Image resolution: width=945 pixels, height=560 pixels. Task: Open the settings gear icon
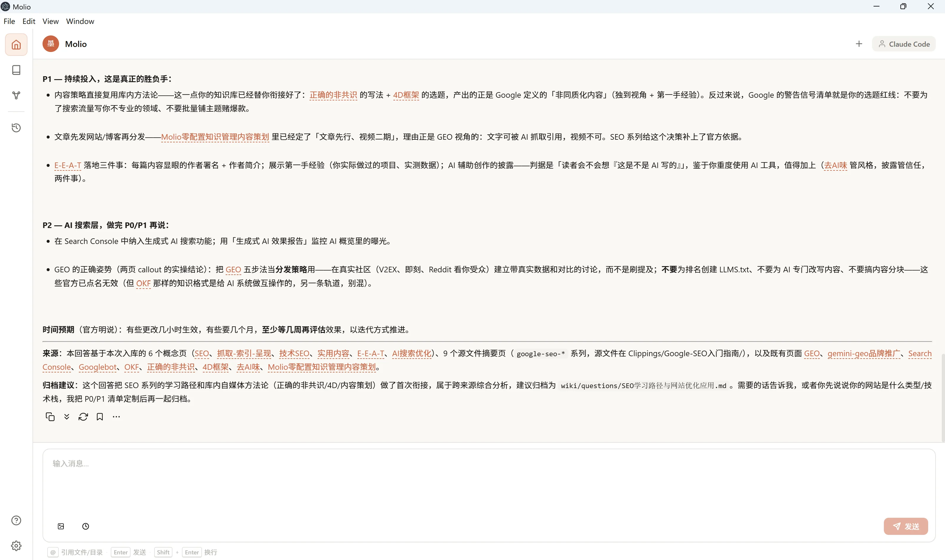pyautogui.click(x=16, y=546)
